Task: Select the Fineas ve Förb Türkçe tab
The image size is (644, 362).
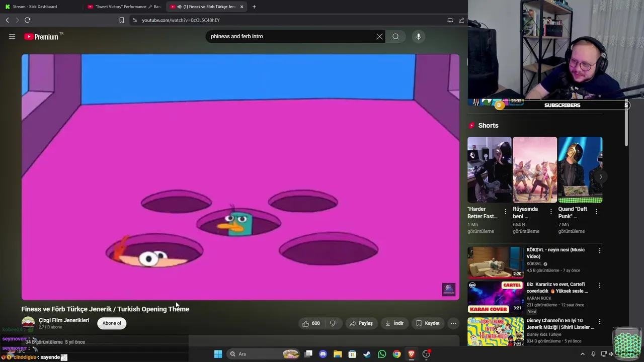Action: pyautogui.click(x=206, y=7)
